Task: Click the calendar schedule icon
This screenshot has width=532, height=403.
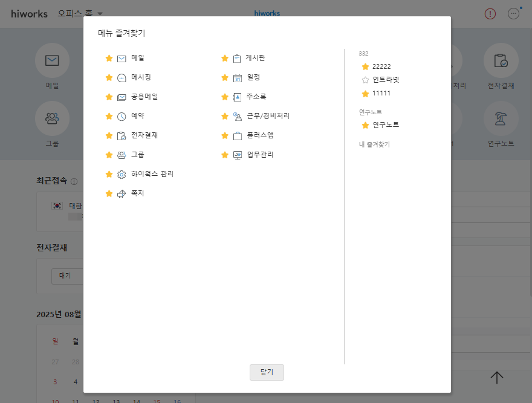Action: (x=238, y=78)
